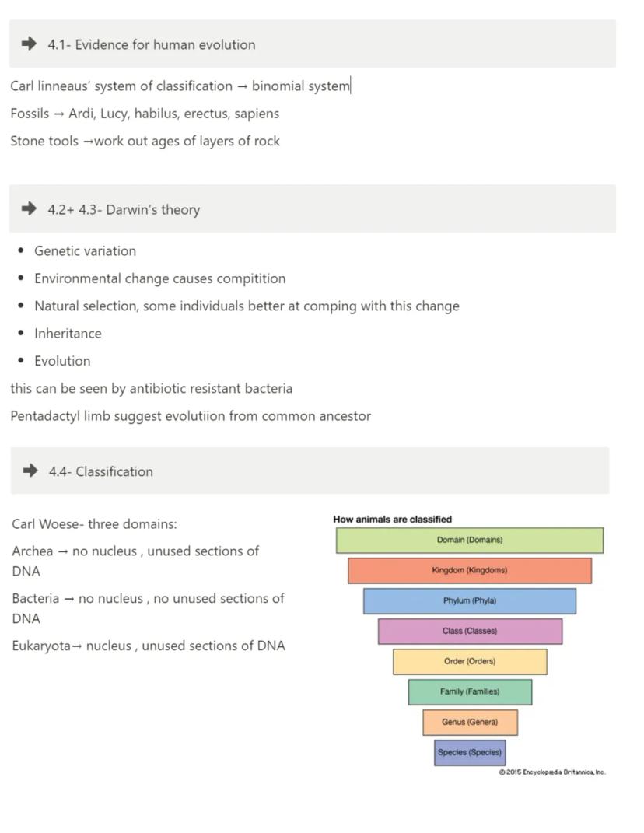Click the arrow icon next to 4.4 Classification

click(30, 471)
